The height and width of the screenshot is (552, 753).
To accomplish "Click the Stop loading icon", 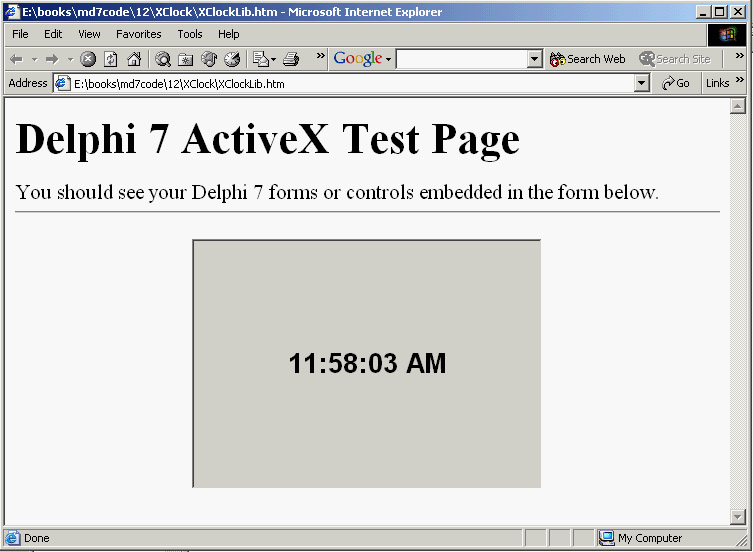I will [88, 59].
